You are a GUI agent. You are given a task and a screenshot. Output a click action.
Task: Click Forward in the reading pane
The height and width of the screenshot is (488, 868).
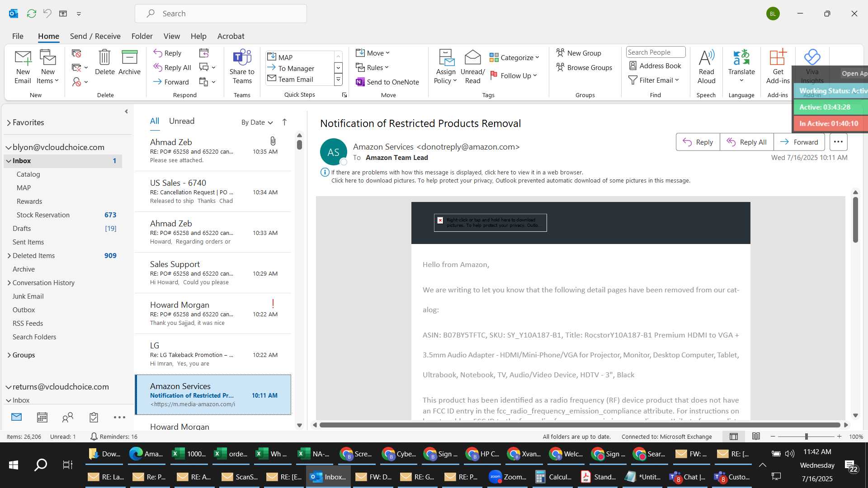[799, 142]
